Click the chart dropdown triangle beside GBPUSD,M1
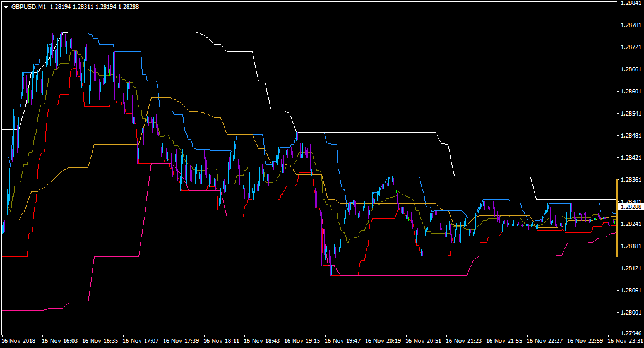Viewport: 644px width, 348px height. pos(6,6)
